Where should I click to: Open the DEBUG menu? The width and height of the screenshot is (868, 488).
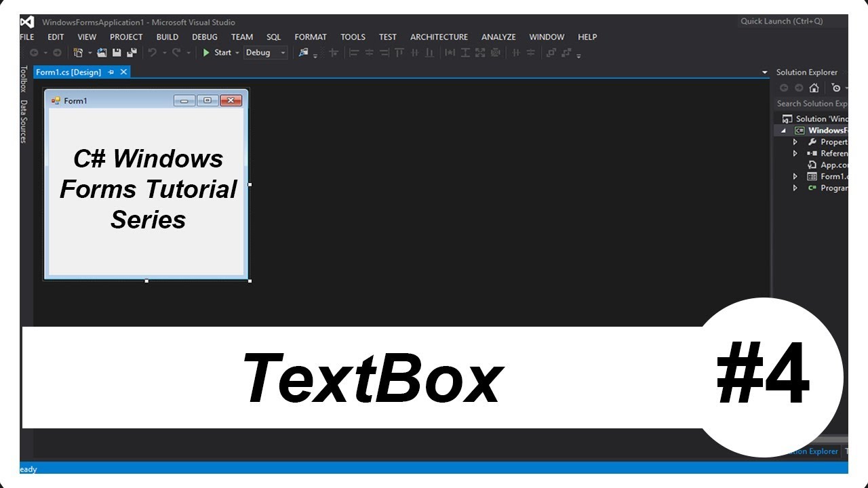[205, 37]
